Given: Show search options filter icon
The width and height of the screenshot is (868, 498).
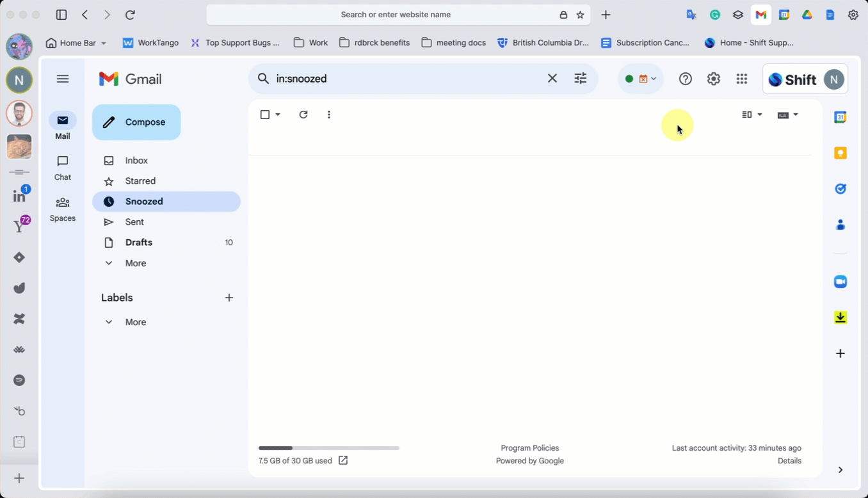Looking at the screenshot, I should tap(581, 79).
